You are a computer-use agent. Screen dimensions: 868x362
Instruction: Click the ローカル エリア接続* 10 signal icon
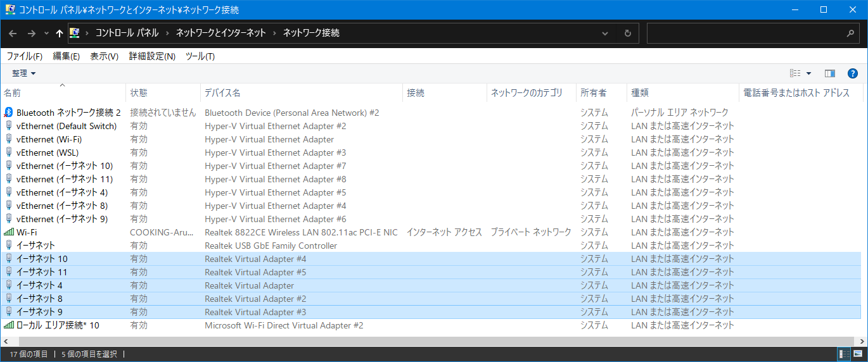click(x=8, y=325)
